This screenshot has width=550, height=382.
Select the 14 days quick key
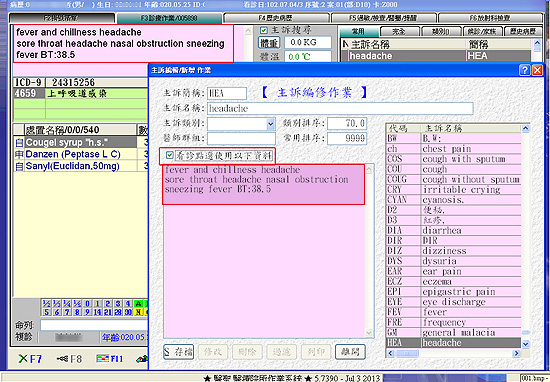pos(98,311)
